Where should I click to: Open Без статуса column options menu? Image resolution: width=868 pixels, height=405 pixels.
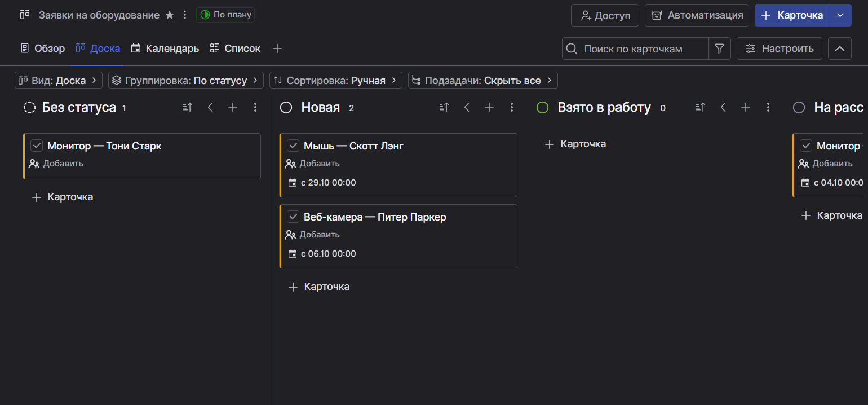(255, 107)
